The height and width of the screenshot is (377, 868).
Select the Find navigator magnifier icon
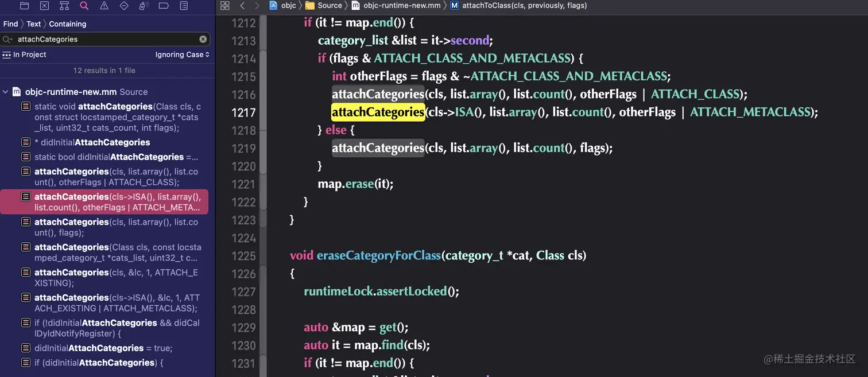[x=84, y=6]
